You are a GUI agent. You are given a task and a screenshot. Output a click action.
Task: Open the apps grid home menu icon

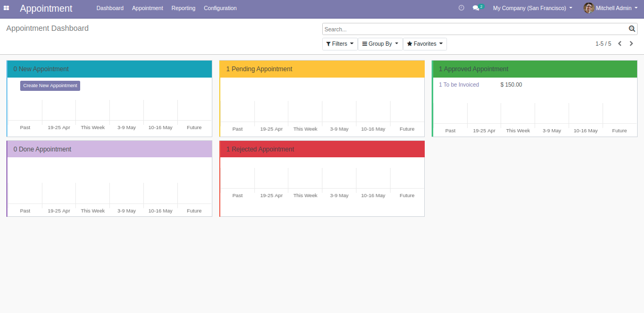(6, 8)
